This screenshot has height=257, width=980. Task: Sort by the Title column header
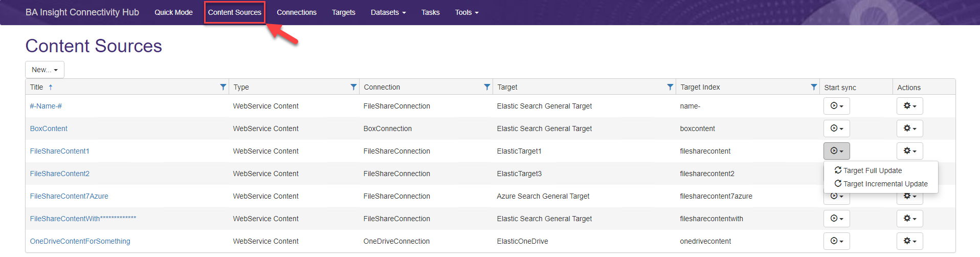tap(37, 87)
